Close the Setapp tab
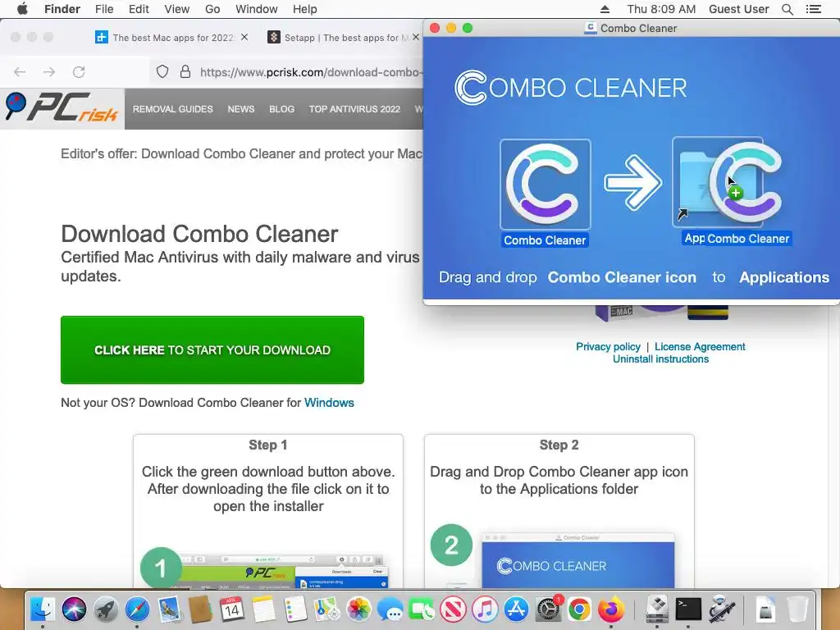This screenshot has width=840, height=630. click(416, 37)
